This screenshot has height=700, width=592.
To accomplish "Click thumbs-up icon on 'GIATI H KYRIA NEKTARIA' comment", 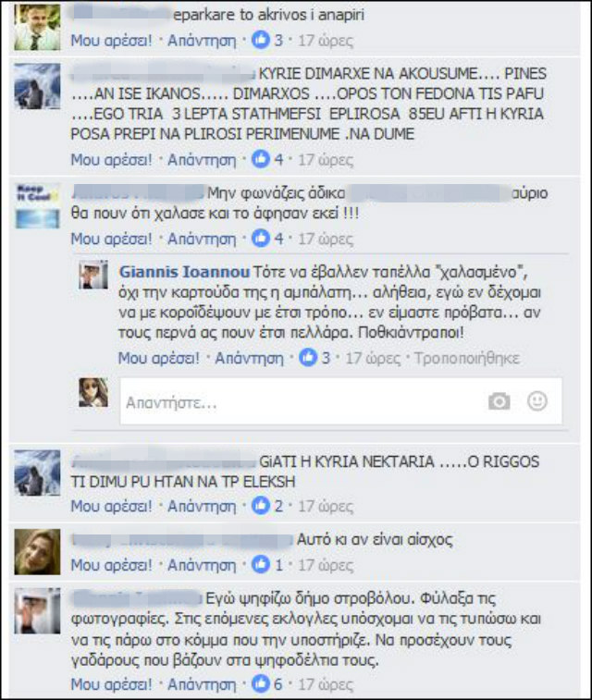I will click(x=261, y=506).
